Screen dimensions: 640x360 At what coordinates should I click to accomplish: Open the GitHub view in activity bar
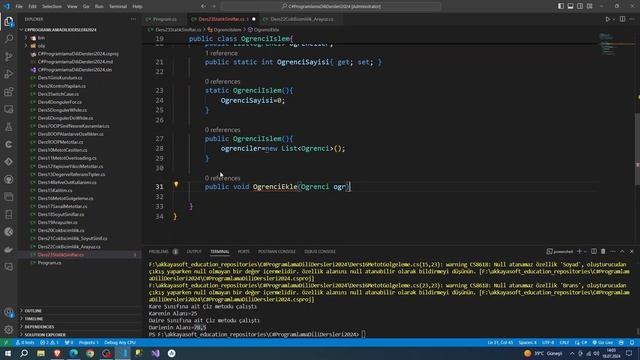[9, 179]
